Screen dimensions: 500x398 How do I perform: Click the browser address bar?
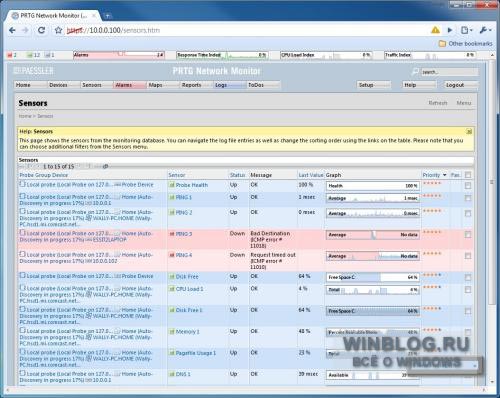click(x=247, y=30)
